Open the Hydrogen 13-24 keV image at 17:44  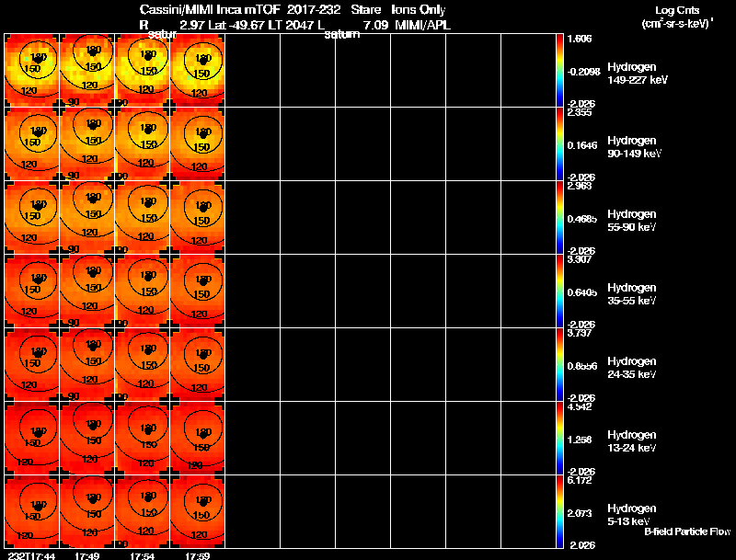32,439
